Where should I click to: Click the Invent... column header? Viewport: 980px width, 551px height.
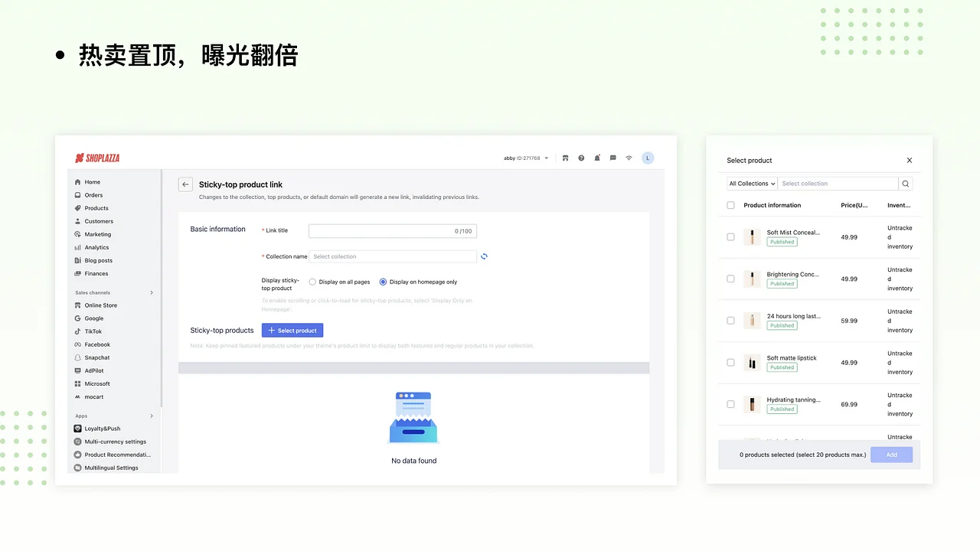pyautogui.click(x=899, y=205)
